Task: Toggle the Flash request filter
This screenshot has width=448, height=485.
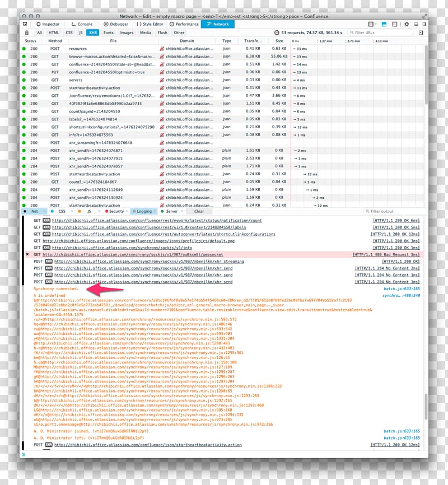Action: [x=162, y=32]
